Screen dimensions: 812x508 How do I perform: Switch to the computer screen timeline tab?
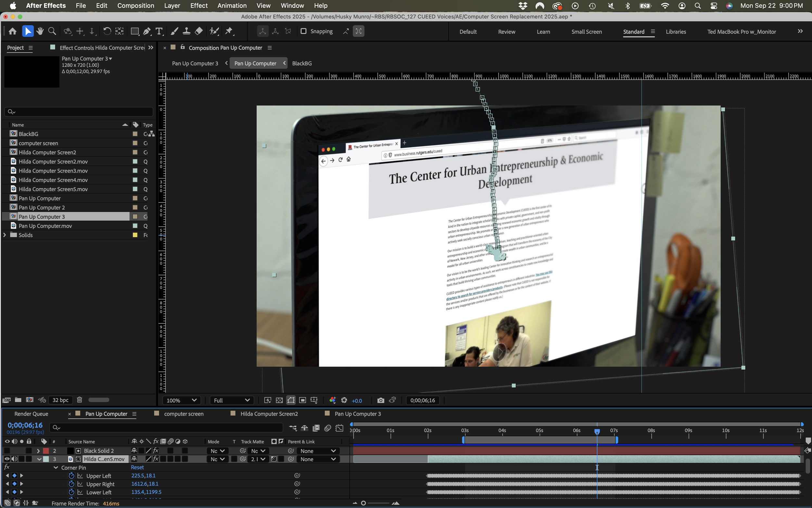tap(184, 414)
